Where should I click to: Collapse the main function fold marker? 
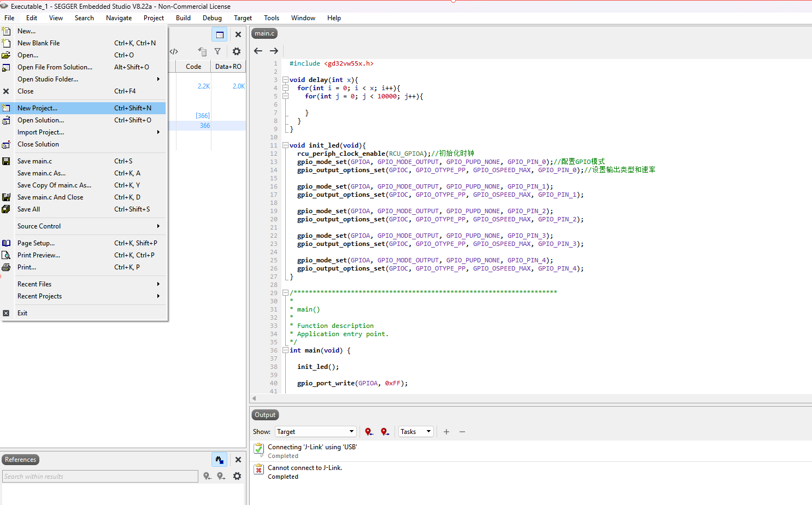285,350
